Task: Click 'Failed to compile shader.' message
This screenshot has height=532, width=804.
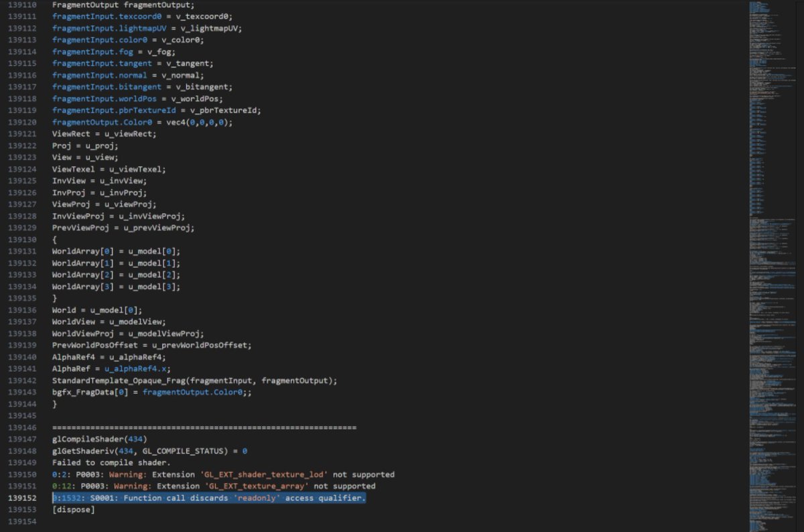Action: pyautogui.click(x=112, y=462)
